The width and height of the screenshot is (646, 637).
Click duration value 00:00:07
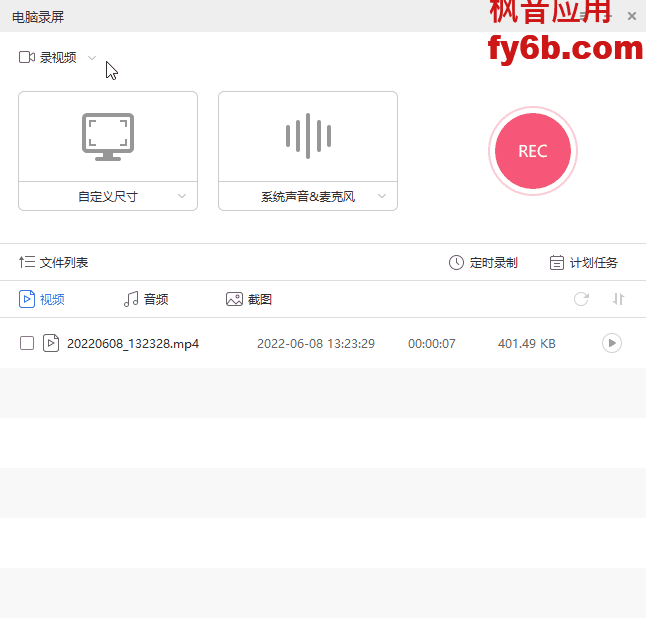click(432, 344)
